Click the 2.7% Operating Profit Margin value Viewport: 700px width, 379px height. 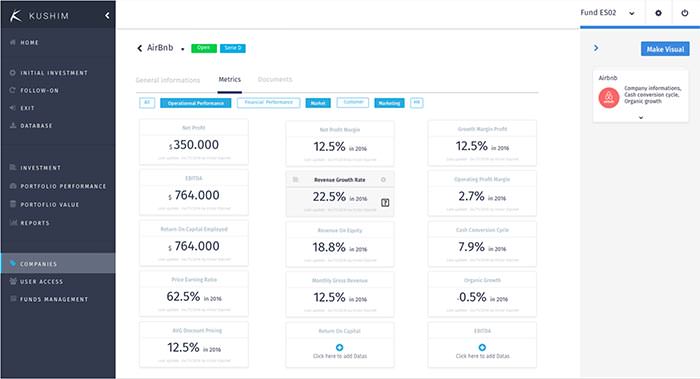[471, 196]
